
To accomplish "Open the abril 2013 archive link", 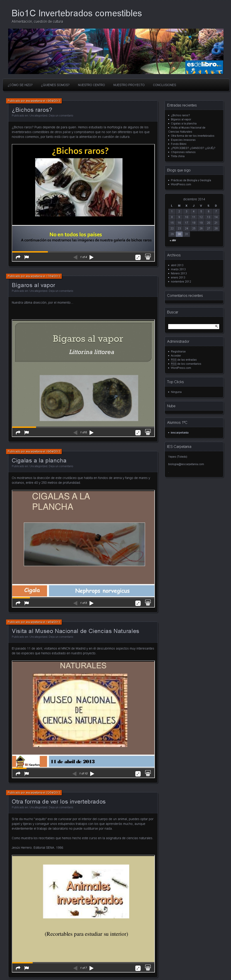I will [177, 265].
